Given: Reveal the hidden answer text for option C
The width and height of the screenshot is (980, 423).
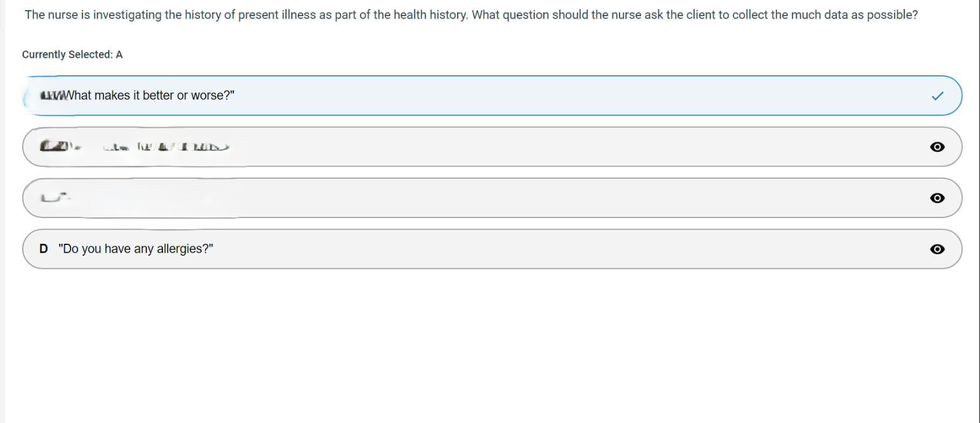Looking at the screenshot, I should point(938,198).
